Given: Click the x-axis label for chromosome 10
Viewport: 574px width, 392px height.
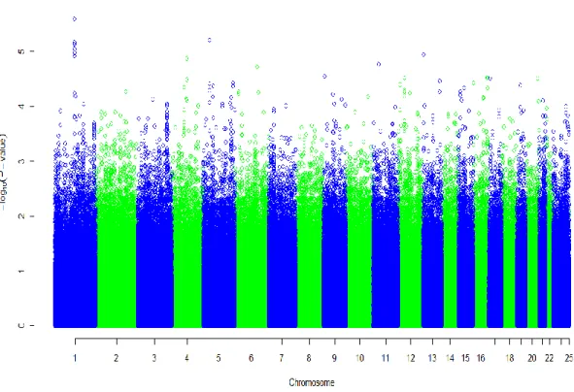Looking at the screenshot, I should click(360, 358).
